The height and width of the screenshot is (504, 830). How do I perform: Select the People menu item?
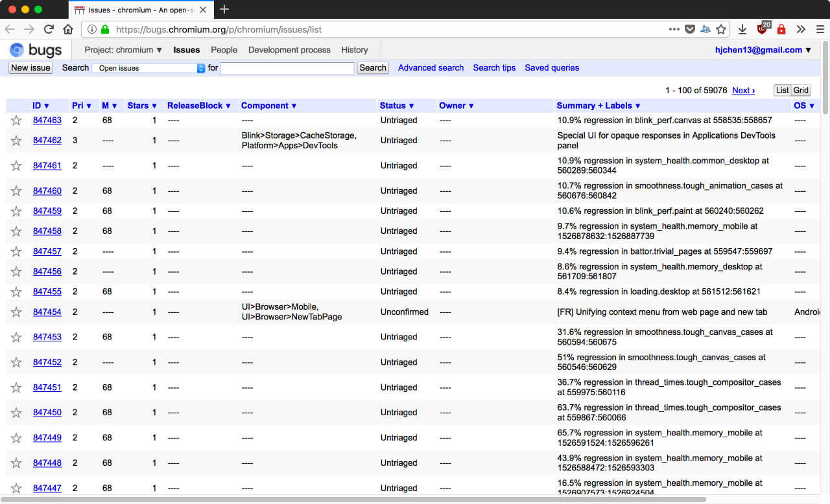(224, 50)
